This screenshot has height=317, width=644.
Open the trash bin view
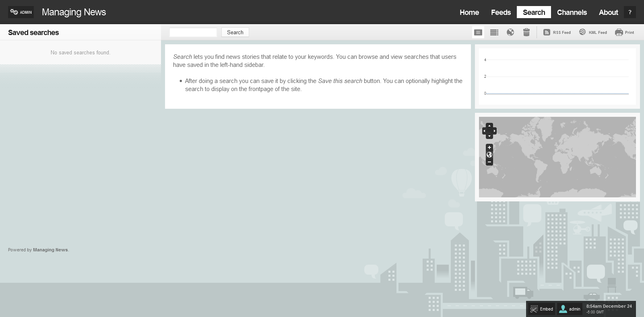pos(526,32)
